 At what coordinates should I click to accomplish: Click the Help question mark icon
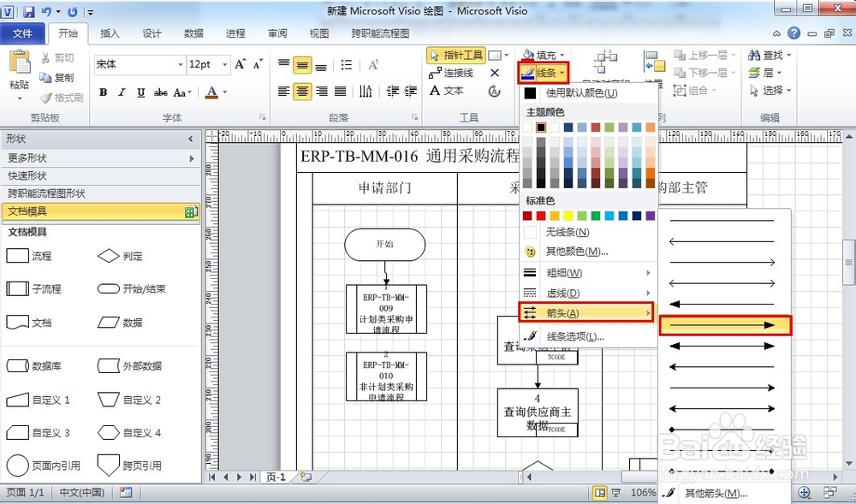pyautogui.click(x=794, y=33)
